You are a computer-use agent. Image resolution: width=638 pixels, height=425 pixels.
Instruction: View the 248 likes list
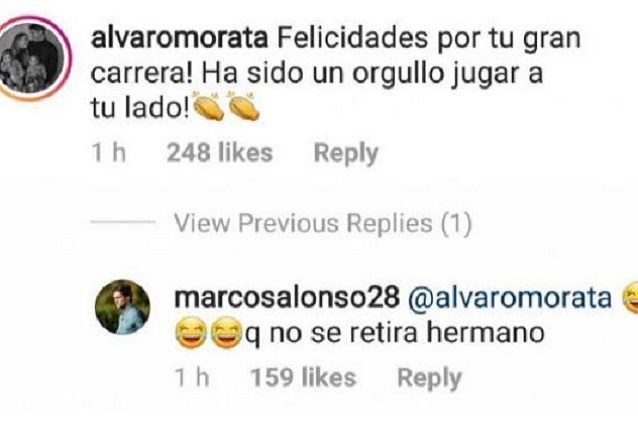click(x=220, y=153)
